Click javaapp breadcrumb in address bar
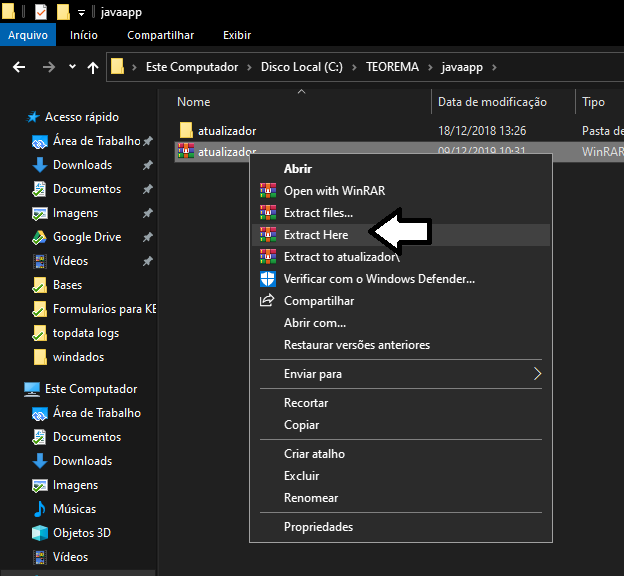This screenshot has height=576, width=624. click(x=462, y=67)
